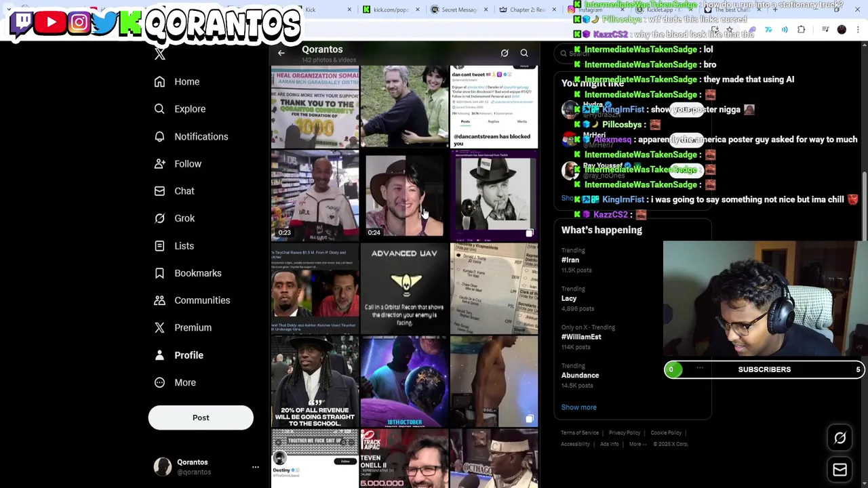Open Terms of Service link
The width and height of the screenshot is (868, 488).
(x=580, y=433)
